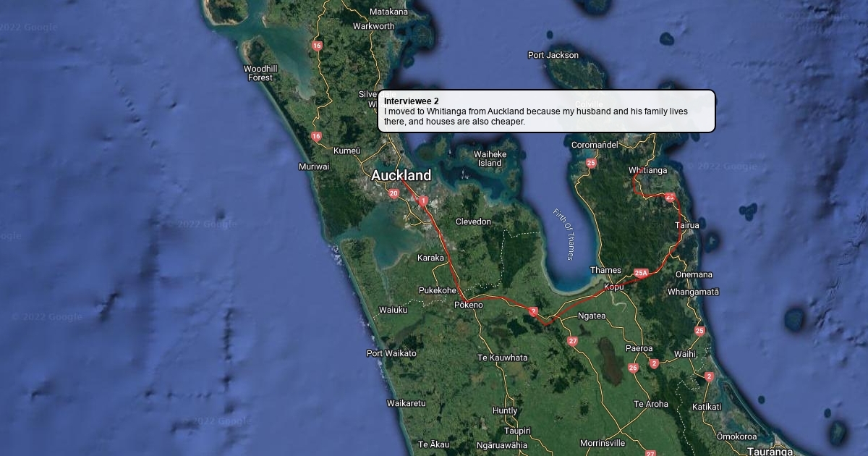The height and width of the screenshot is (456, 868).
Task: Click the Waihi label
Action: point(684,354)
